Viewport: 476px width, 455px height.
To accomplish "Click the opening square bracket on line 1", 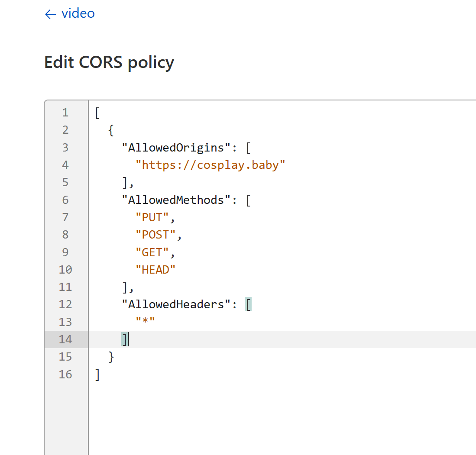I will tap(97, 113).
